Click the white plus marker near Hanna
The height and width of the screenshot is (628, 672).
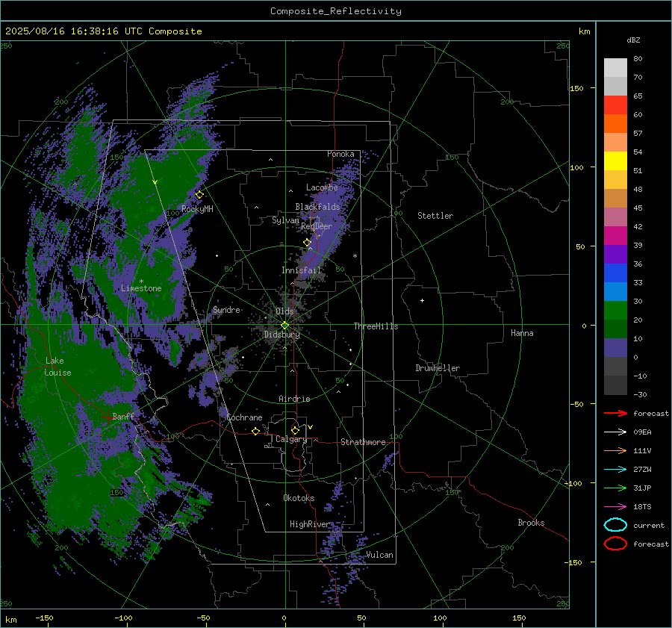click(x=422, y=300)
